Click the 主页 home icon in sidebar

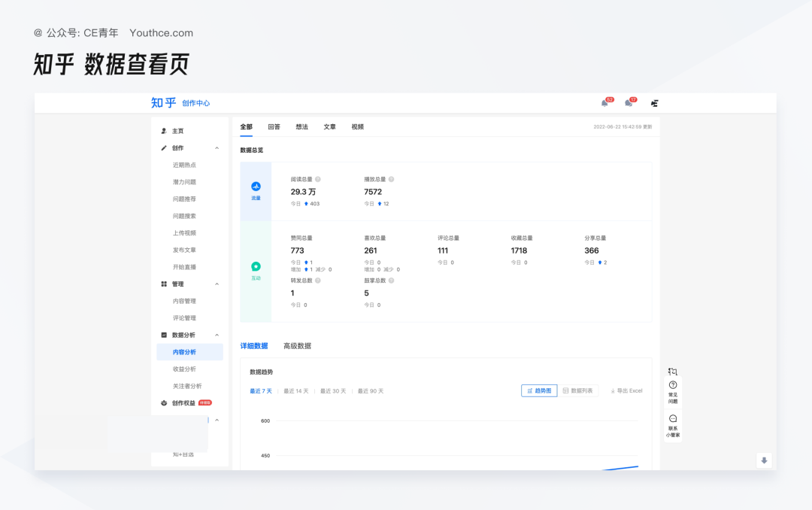coord(162,130)
